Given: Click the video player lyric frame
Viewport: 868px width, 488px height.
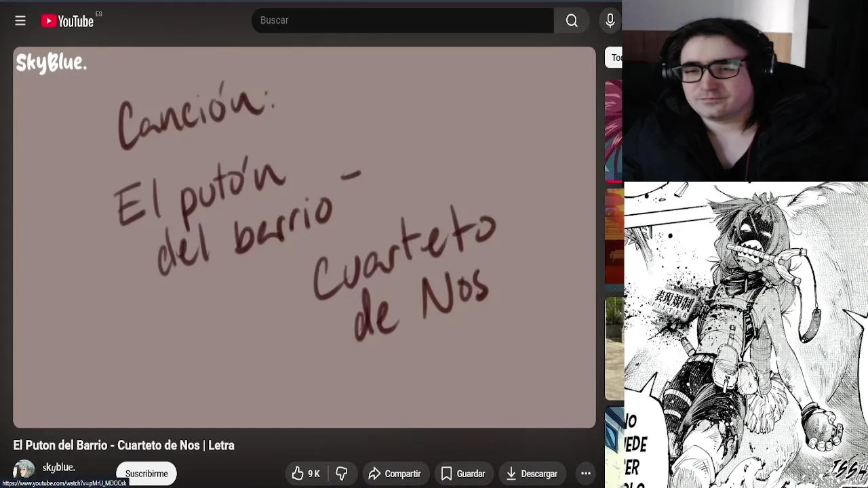Looking at the screenshot, I should pyautogui.click(x=304, y=237).
